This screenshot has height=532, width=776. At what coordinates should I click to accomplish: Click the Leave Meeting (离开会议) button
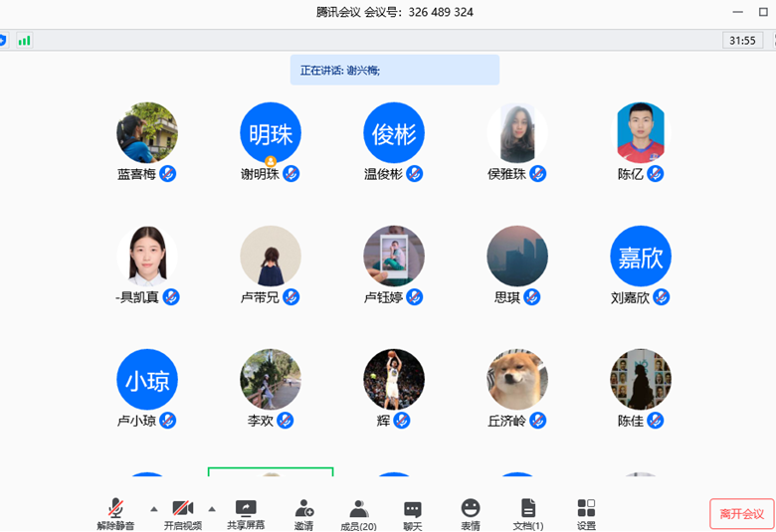(741, 513)
